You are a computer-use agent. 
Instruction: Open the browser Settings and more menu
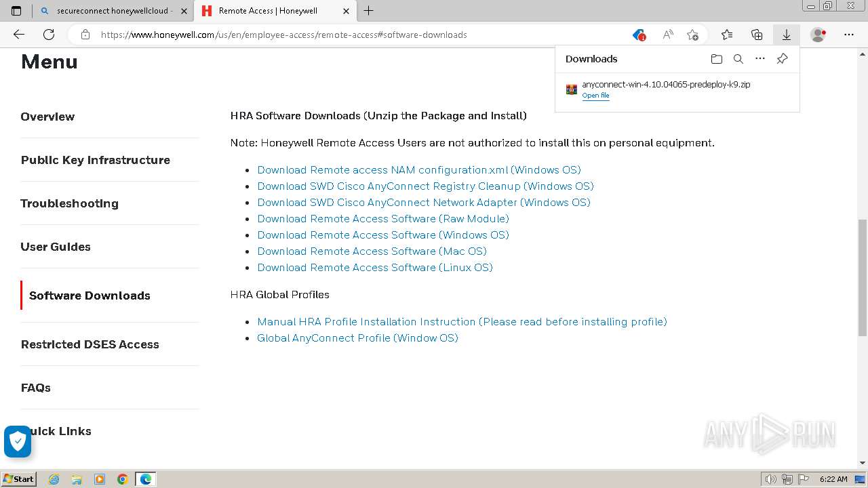(x=849, y=35)
